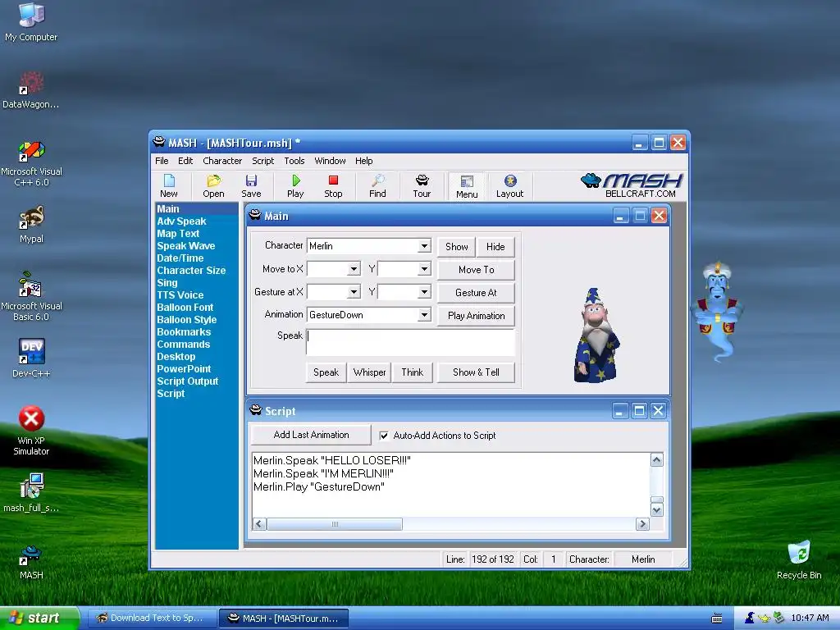Open the Script menu
Screen dimensions: 840x630
[263, 161]
